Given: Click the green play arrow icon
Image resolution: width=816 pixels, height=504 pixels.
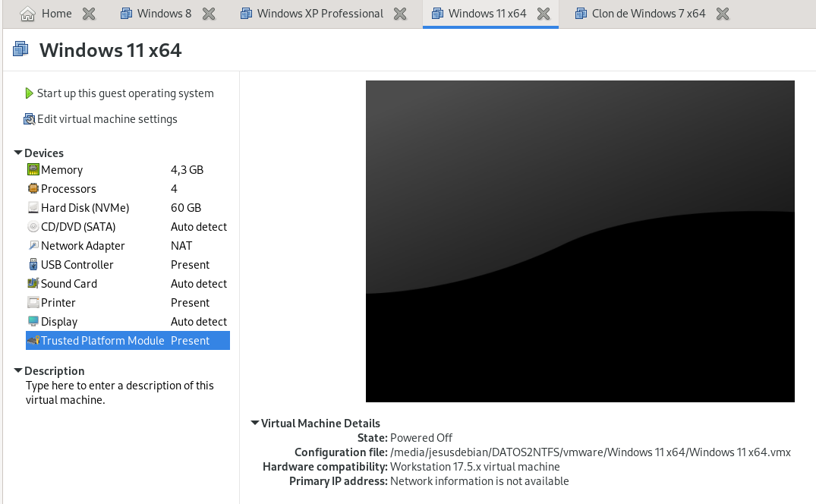Looking at the screenshot, I should click(29, 93).
